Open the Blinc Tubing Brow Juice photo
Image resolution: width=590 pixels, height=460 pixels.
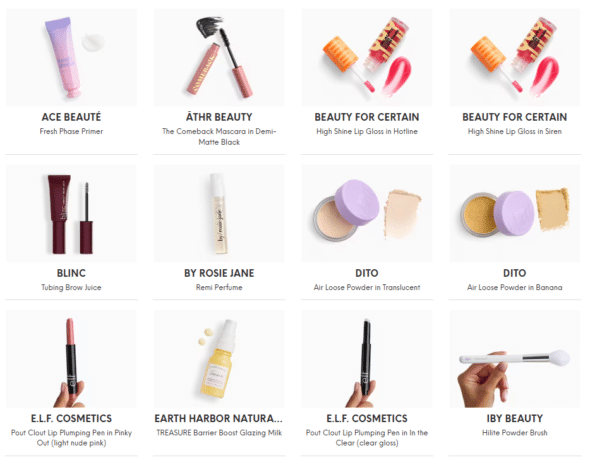click(71, 213)
